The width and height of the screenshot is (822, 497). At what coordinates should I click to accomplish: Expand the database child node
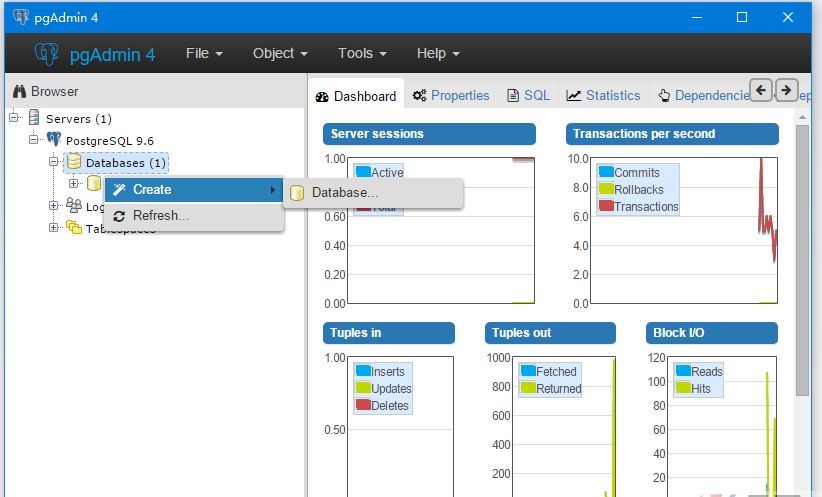(x=73, y=183)
